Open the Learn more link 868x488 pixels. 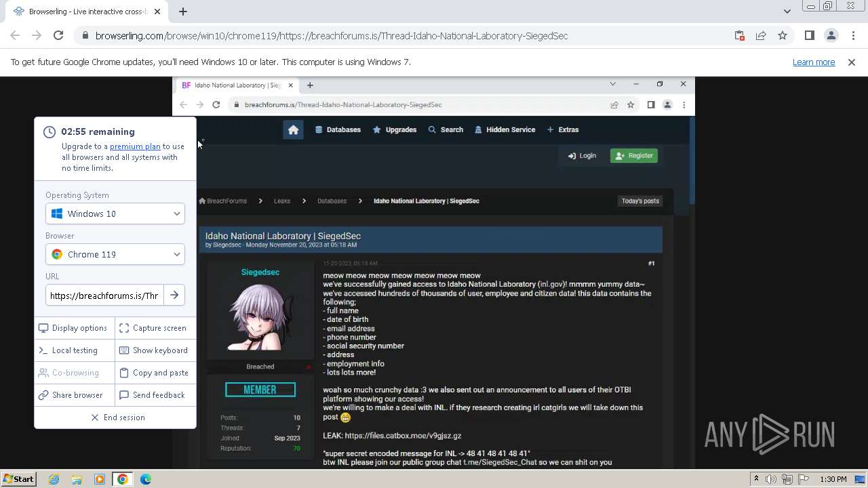[x=814, y=62]
